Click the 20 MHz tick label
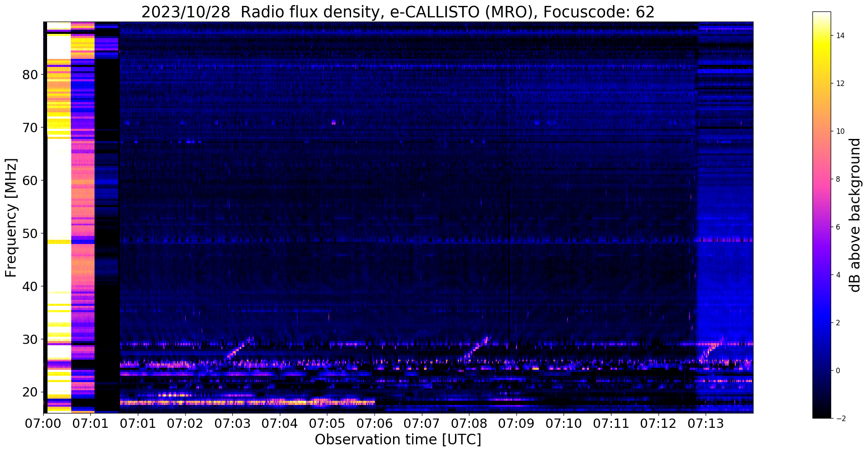The height and width of the screenshot is (452, 868). point(30,392)
